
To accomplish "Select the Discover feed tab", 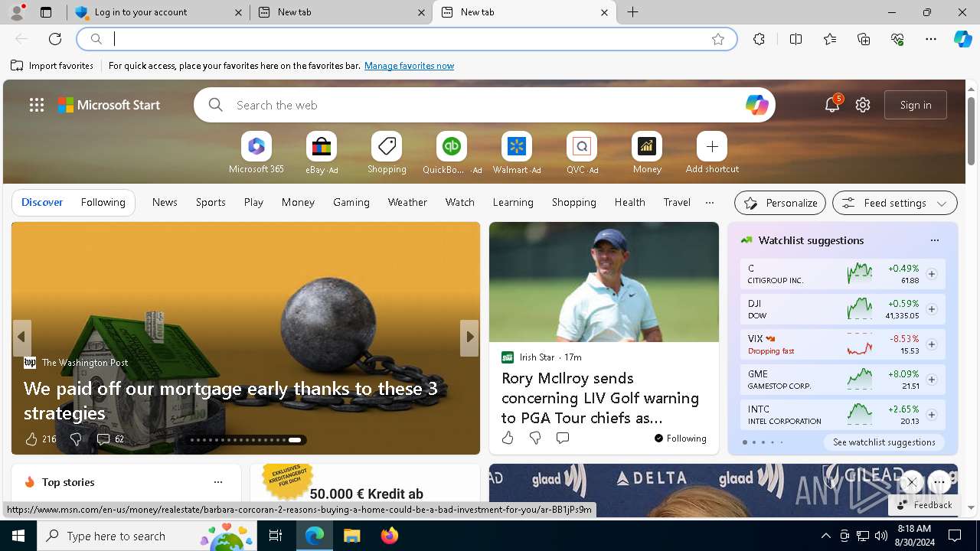I will 42,202.
